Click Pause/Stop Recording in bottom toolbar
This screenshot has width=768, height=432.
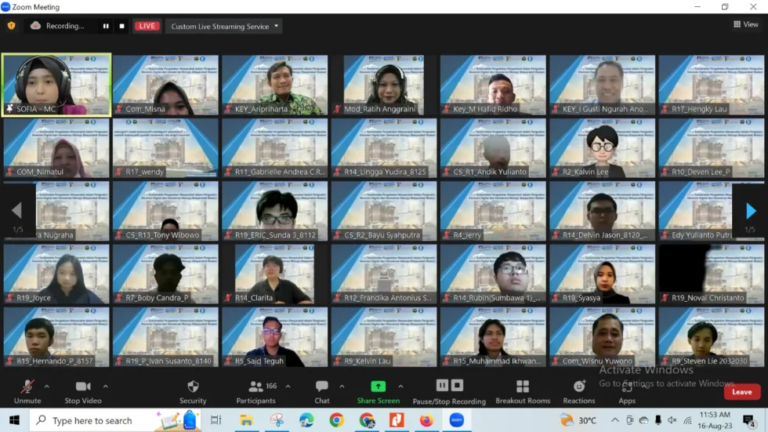pyautogui.click(x=447, y=389)
